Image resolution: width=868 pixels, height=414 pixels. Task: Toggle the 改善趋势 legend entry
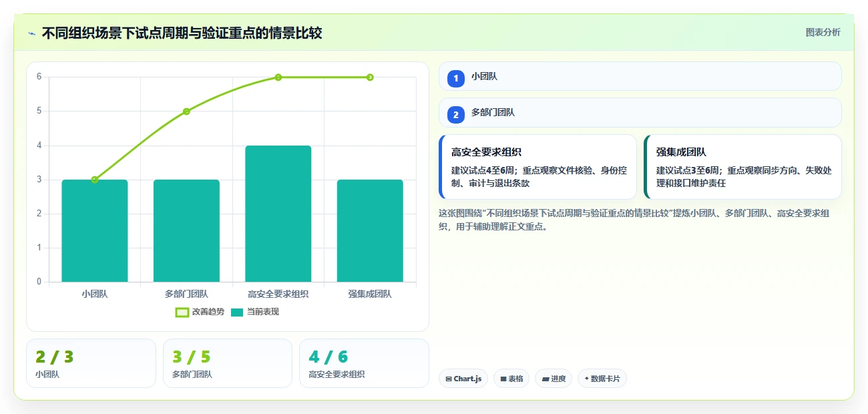pos(200,312)
